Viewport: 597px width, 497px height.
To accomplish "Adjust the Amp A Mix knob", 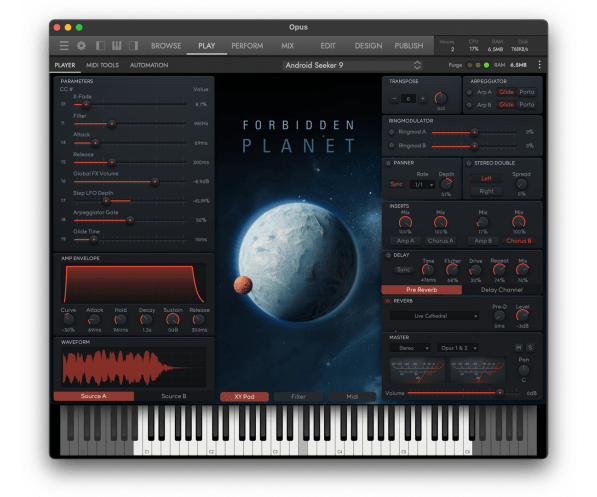I will coord(405,222).
